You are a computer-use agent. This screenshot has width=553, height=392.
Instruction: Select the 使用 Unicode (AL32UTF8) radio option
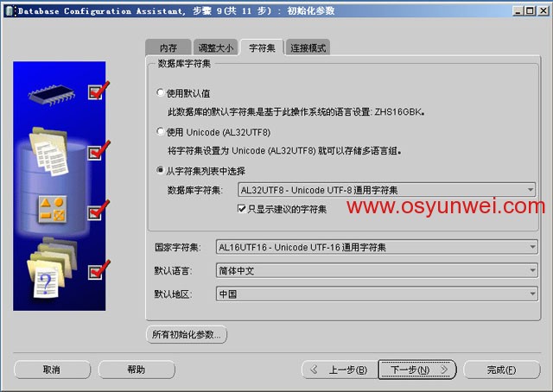160,132
